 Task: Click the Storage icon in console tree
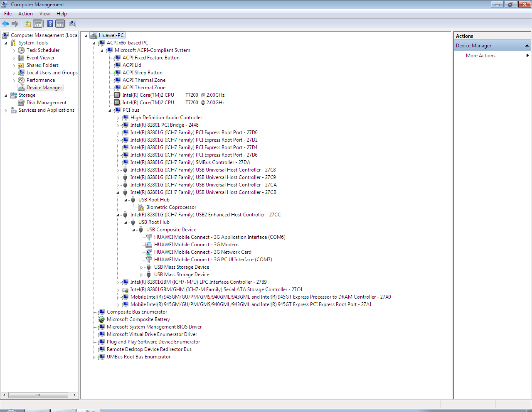(x=13, y=95)
